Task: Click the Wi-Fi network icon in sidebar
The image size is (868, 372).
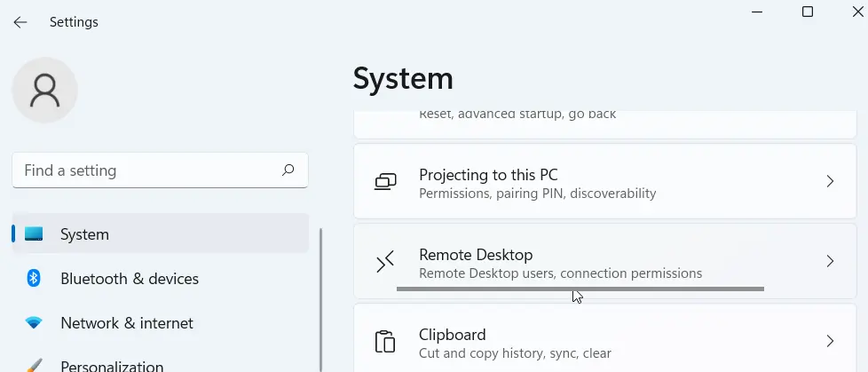Action: (x=34, y=322)
